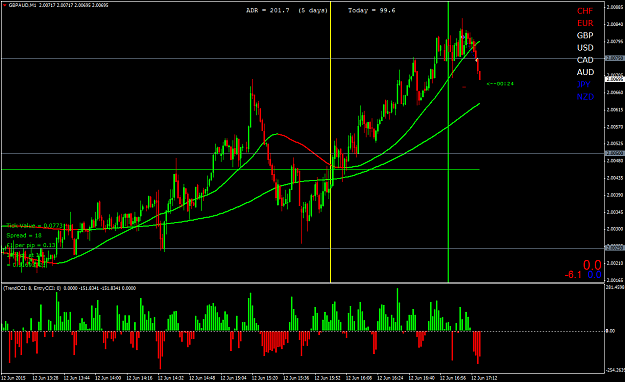The width and height of the screenshot is (625, 382).
Task: Click the 2.00615 price axis label
Action: point(614,110)
